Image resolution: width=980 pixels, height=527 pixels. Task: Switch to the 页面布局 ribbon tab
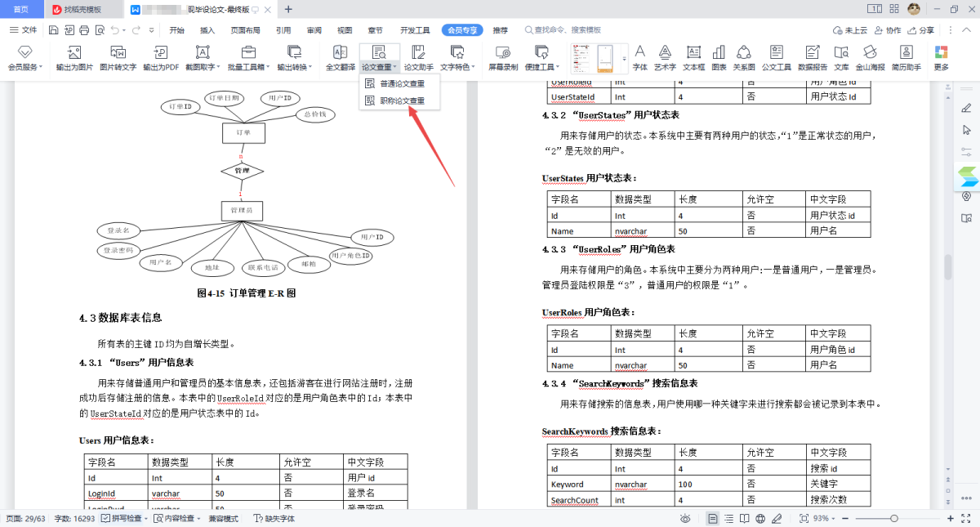[245, 30]
